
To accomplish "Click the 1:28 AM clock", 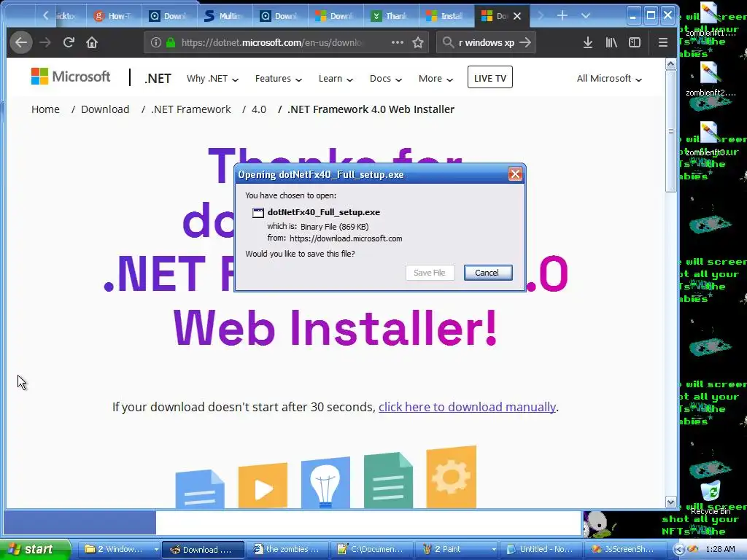I will [x=720, y=550].
